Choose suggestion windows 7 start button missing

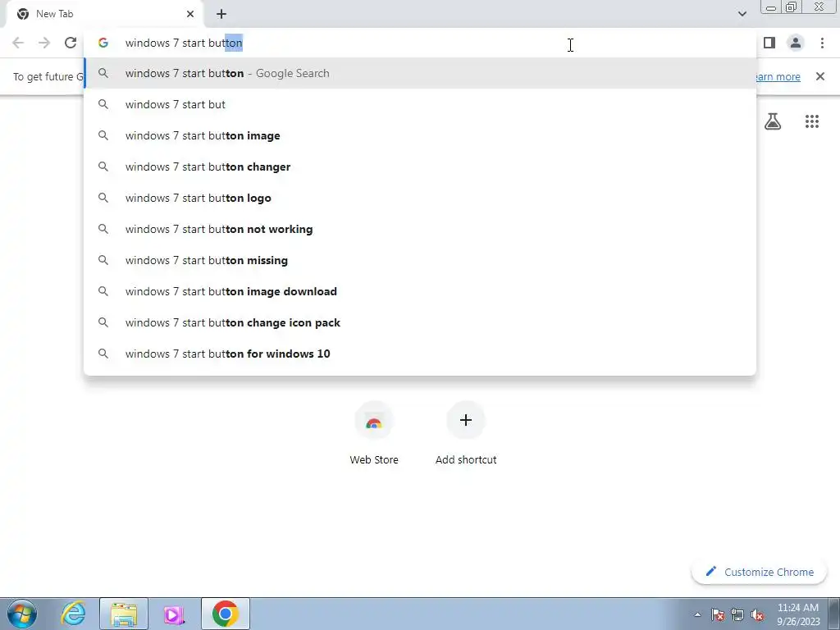(x=420, y=260)
